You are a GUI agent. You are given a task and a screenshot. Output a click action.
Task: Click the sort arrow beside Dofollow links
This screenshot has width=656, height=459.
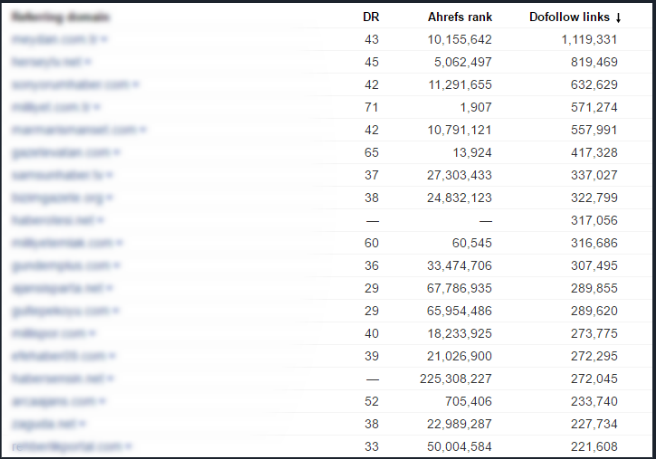pos(618,18)
